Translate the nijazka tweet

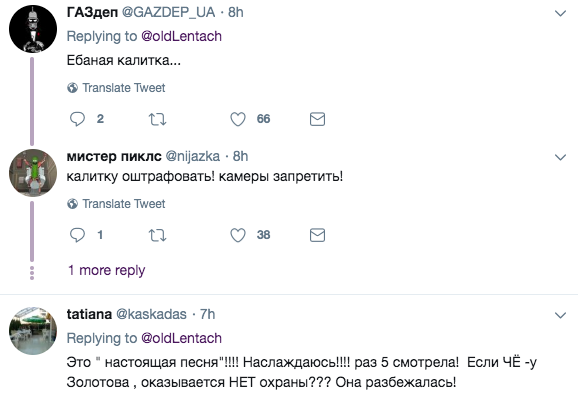click(x=116, y=204)
